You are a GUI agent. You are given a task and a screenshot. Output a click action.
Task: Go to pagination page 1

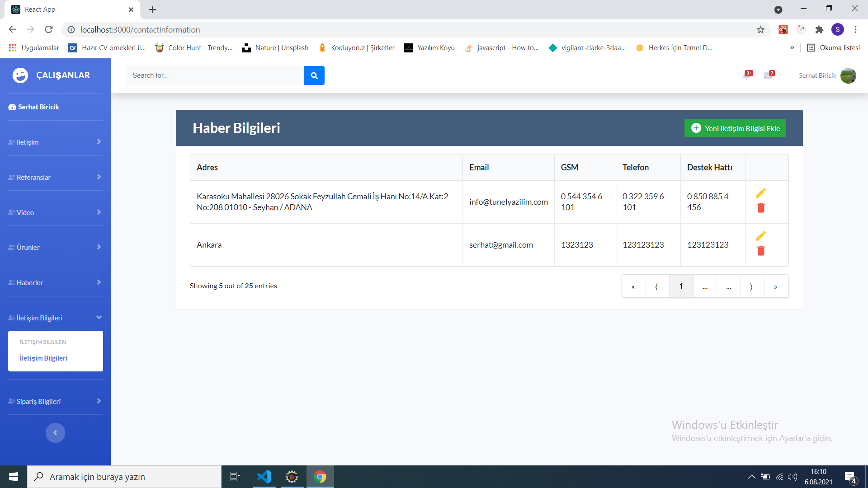click(x=681, y=286)
